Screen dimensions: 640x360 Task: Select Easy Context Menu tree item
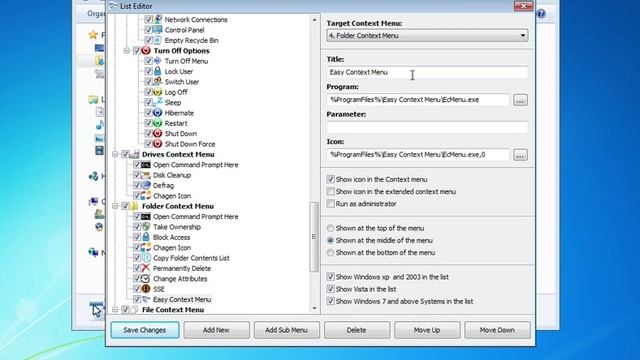pyautogui.click(x=182, y=299)
